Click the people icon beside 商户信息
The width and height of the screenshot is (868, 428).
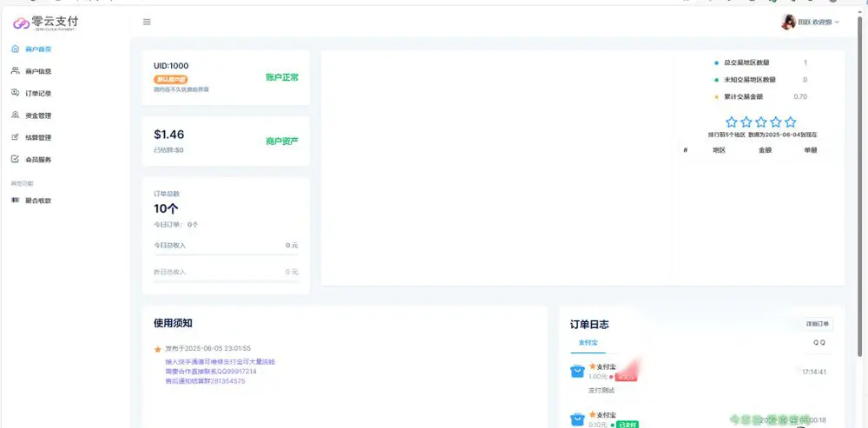click(x=16, y=71)
